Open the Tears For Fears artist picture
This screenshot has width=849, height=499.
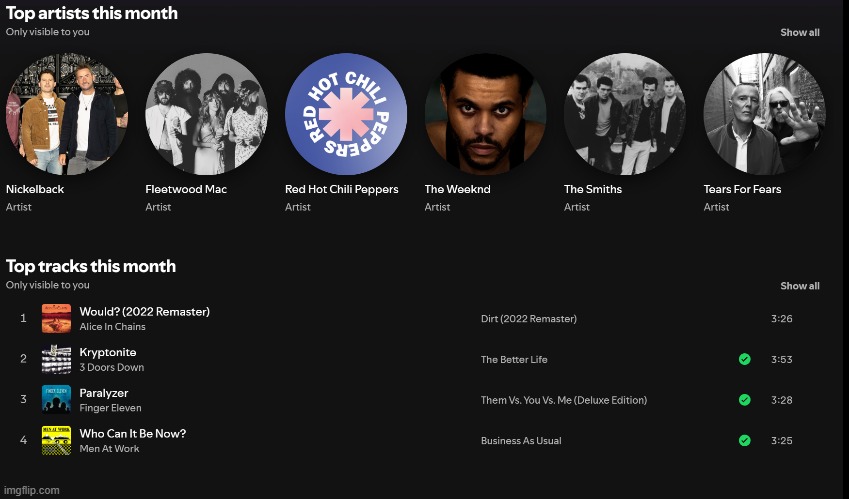pyautogui.click(x=764, y=114)
